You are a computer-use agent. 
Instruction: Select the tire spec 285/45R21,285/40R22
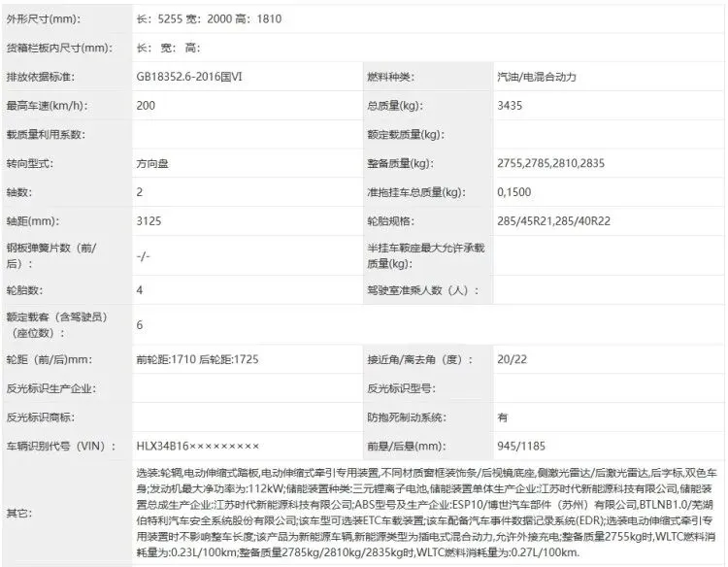click(x=553, y=221)
